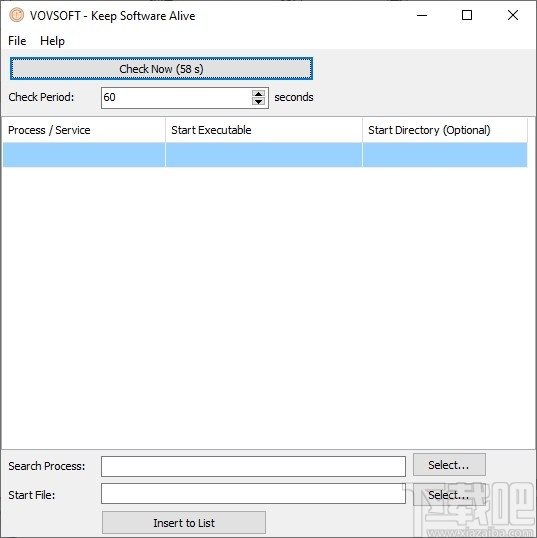
Task: Click Select button next to Search Process
Action: 449,465
